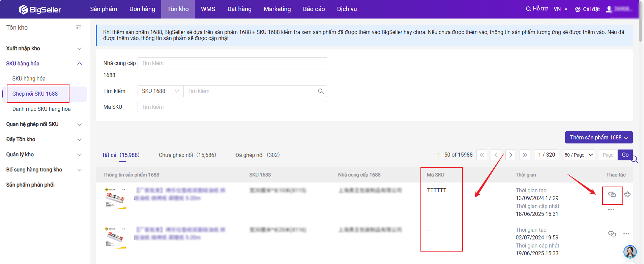Screen dimensions: 644x264
Task: Open SKU hàng hóa submenu item
Action: point(29,79)
